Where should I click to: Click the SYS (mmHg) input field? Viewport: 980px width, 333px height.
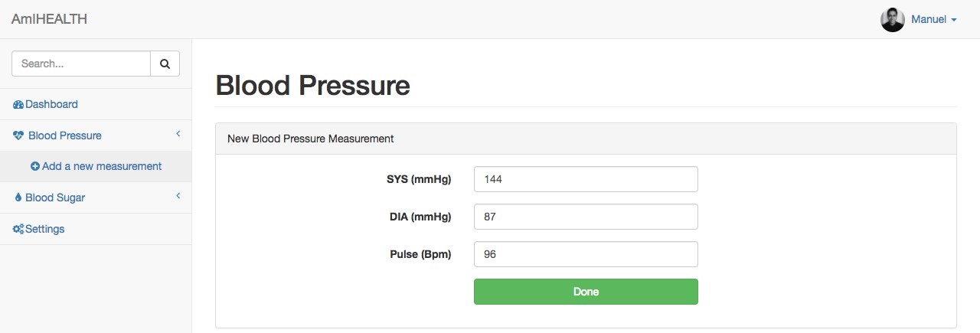(586, 179)
